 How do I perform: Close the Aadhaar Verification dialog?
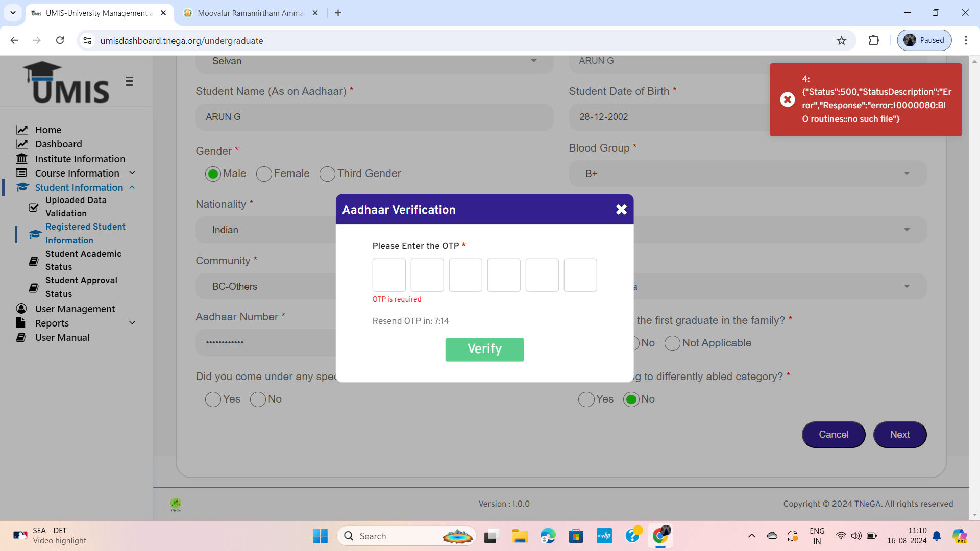621,209
